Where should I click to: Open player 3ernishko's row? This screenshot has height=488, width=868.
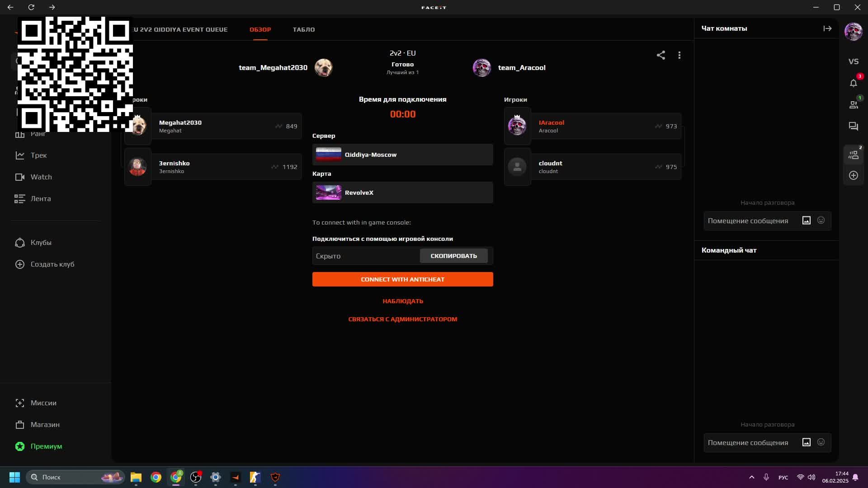[x=213, y=167]
